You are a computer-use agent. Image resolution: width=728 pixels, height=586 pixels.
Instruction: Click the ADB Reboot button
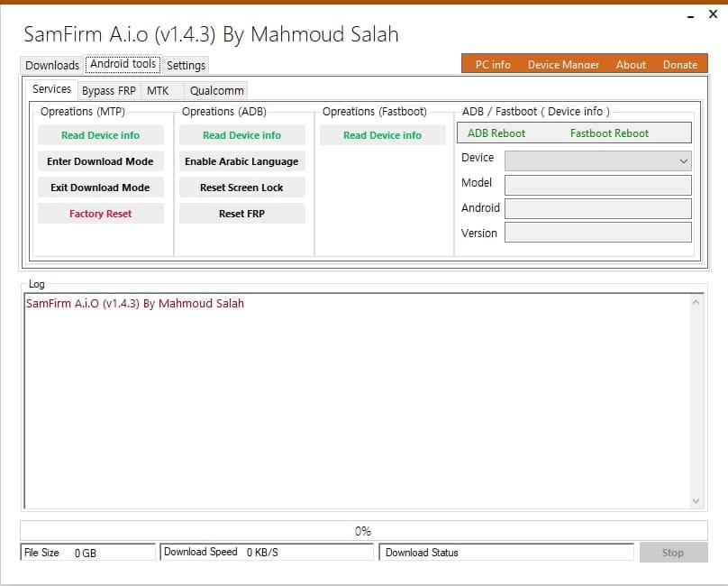(496, 133)
